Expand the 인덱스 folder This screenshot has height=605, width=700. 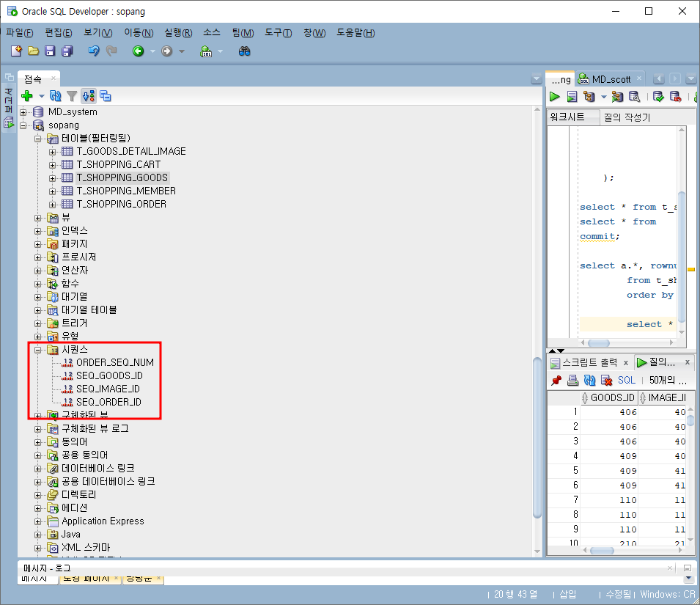(37, 231)
